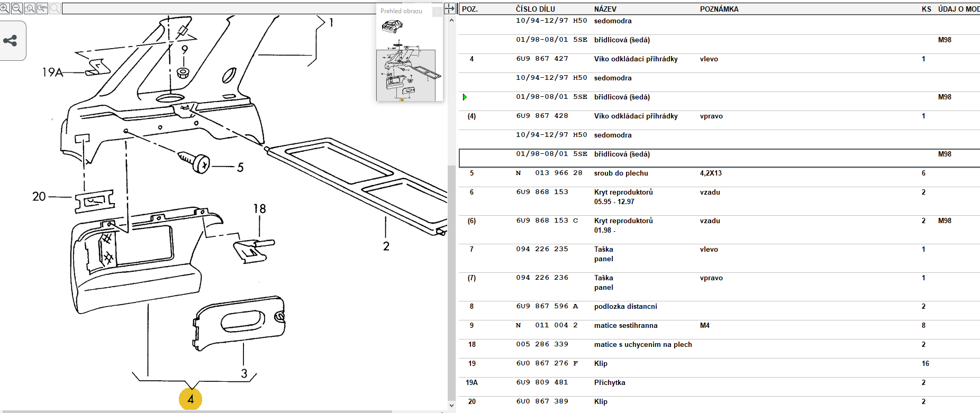The width and height of the screenshot is (980, 413).
Task: Select part number 005 286 339
Action: pyautogui.click(x=542, y=344)
